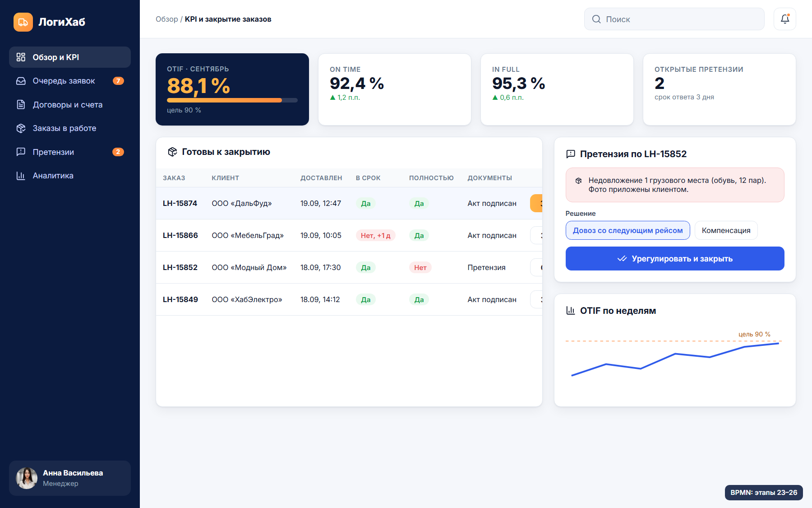Open the In Full 95,3 % card
812x508 pixels.
tap(557, 89)
